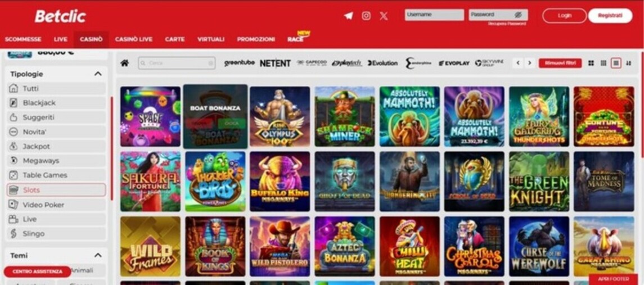The width and height of the screenshot is (644, 285).
Task: Switch to the large grid view icon
Action: [x=591, y=64]
